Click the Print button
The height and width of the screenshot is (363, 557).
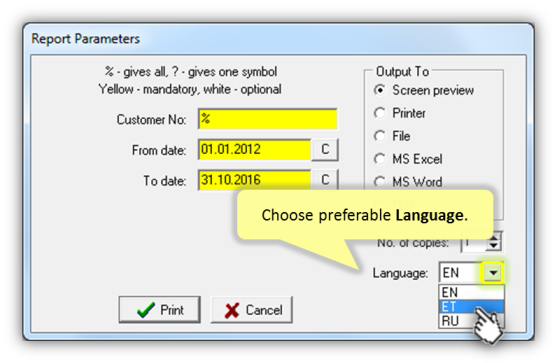pos(159,310)
